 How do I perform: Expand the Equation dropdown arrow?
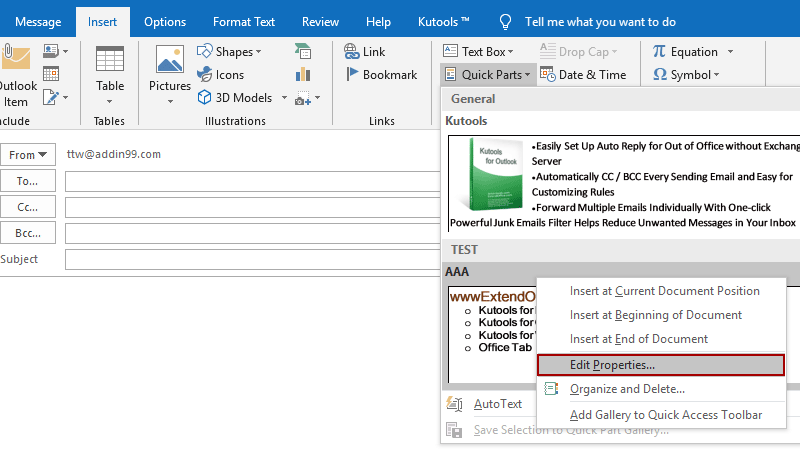pyautogui.click(x=730, y=52)
